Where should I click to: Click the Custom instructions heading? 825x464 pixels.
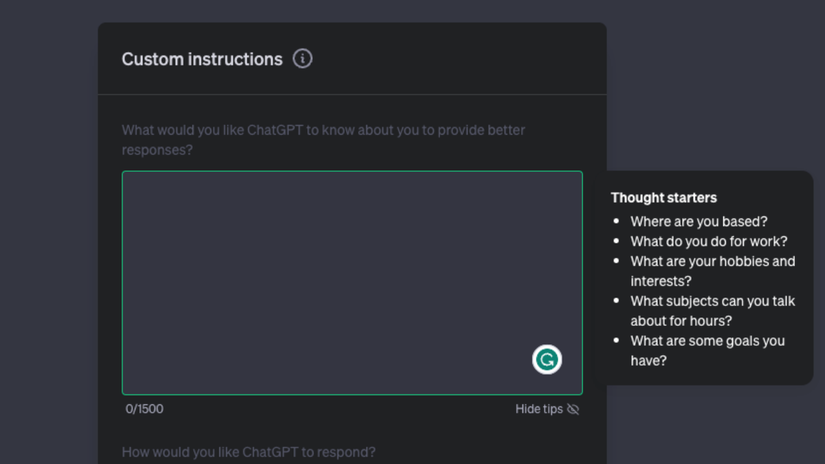pos(202,59)
